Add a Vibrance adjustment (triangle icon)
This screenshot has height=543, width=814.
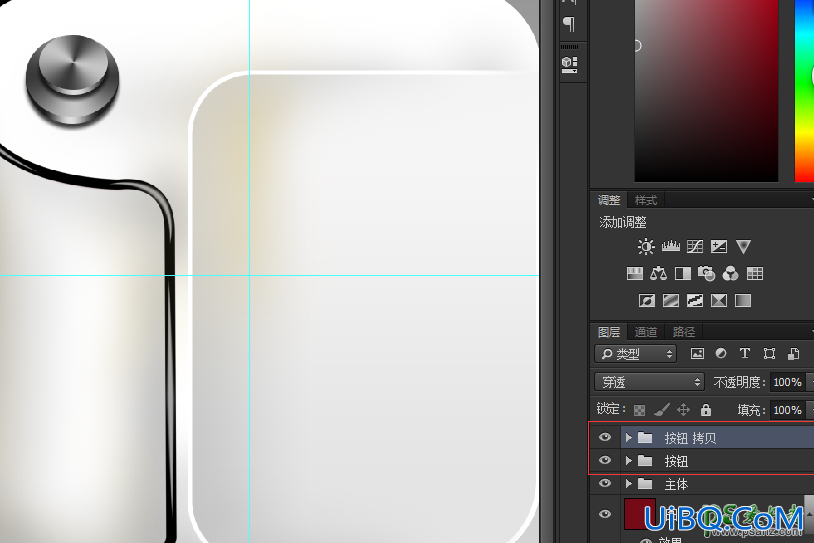[x=743, y=246]
